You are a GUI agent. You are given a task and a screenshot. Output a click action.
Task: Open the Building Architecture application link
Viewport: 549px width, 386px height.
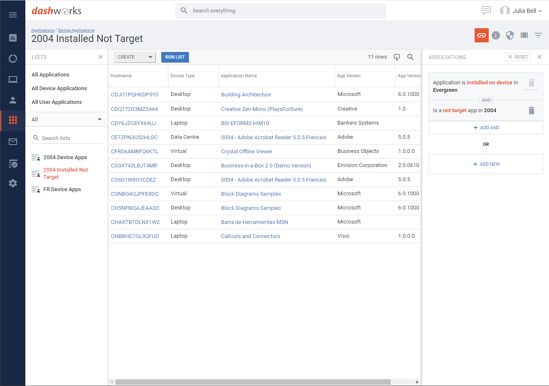coord(246,95)
